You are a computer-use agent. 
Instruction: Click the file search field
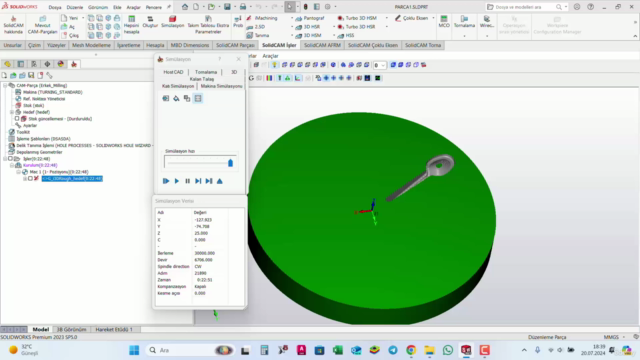tap(524, 7)
